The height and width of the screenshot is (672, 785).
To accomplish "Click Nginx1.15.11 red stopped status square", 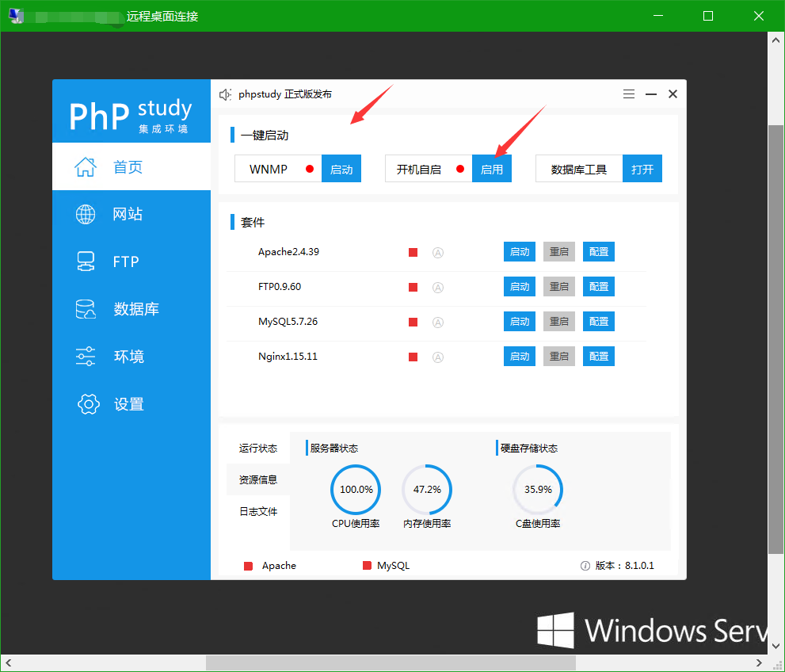I will 413,357.
